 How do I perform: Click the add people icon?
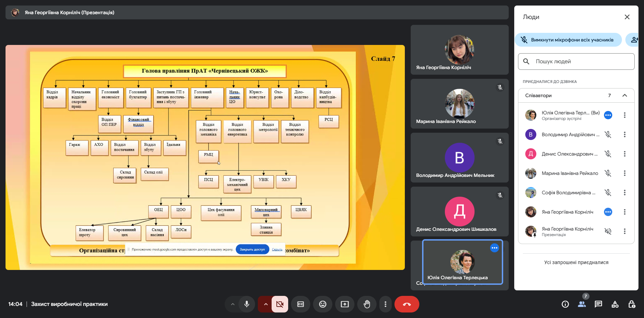point(634,40)
